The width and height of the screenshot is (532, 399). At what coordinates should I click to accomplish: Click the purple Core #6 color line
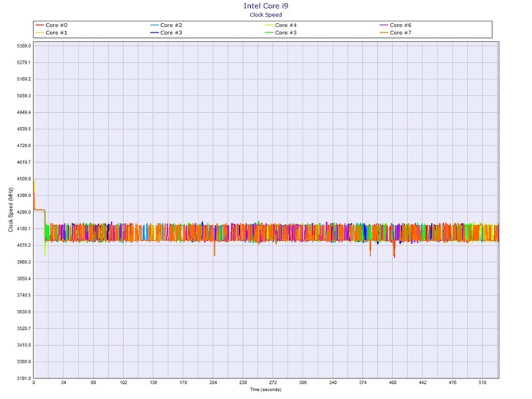384,25
